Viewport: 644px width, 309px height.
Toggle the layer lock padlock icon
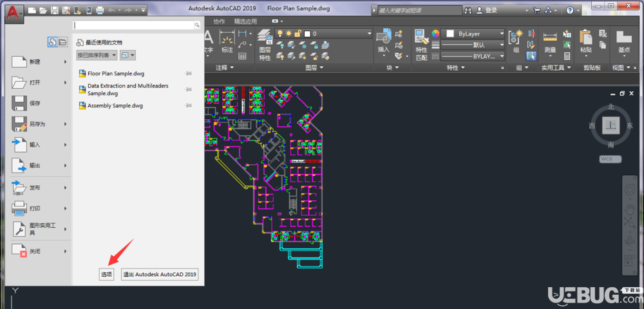pos(298,33)
